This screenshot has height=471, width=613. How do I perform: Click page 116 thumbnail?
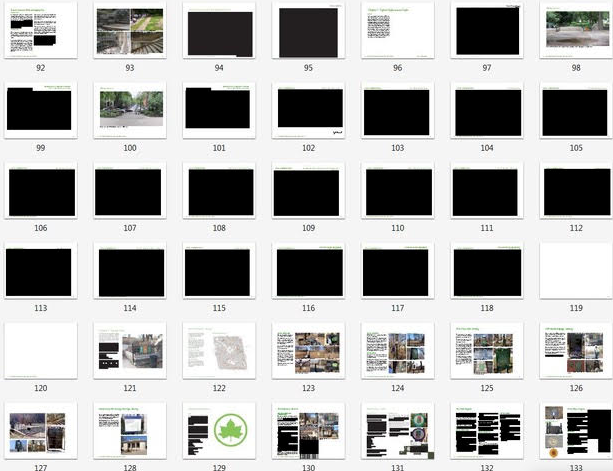coord(308,270)
